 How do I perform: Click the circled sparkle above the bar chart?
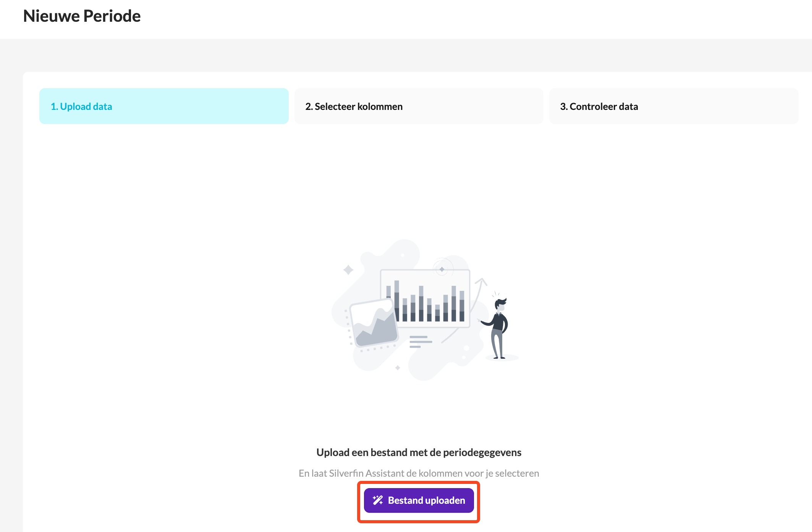(442, 269)
